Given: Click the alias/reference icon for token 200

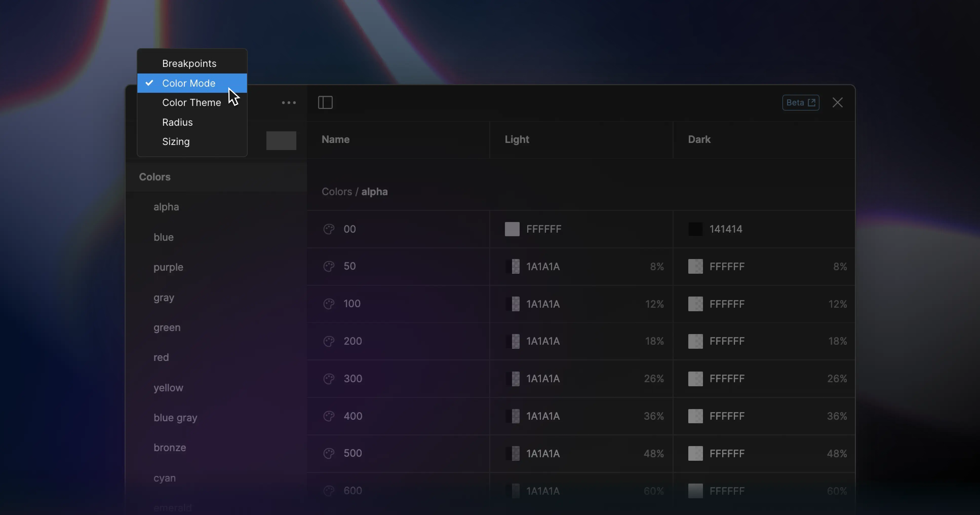Looking at the screenshot, I should (329, 341).
